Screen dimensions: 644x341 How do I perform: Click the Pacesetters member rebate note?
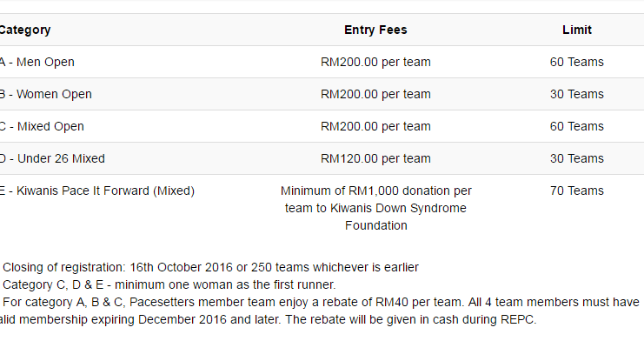pyautogui.click(x=320, y=311)
